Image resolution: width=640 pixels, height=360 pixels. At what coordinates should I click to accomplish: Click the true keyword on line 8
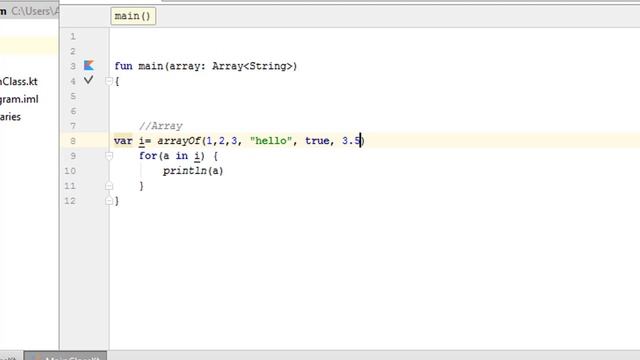pyautogui.click(x=317, y=141)
